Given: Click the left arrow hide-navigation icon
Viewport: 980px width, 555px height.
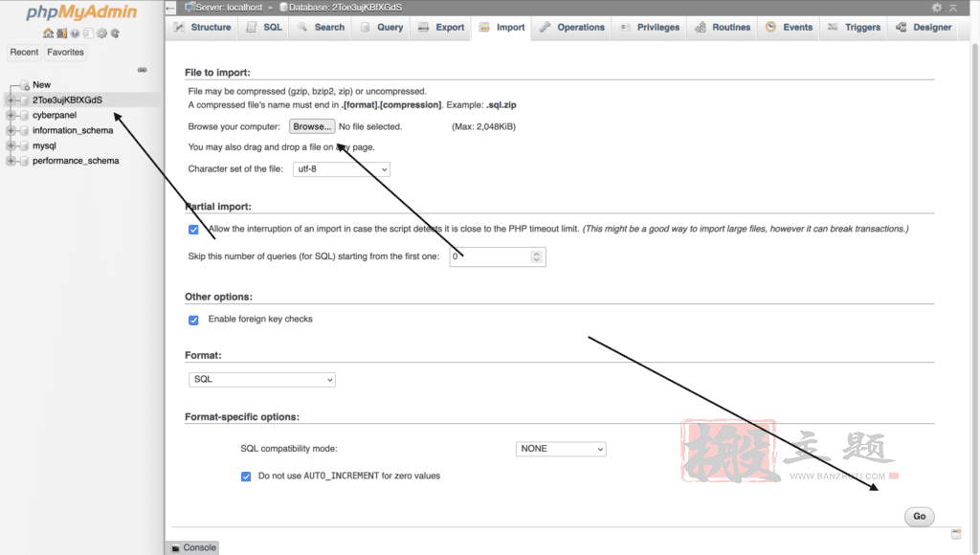Looking at the screenshot, I should (170, 8).
